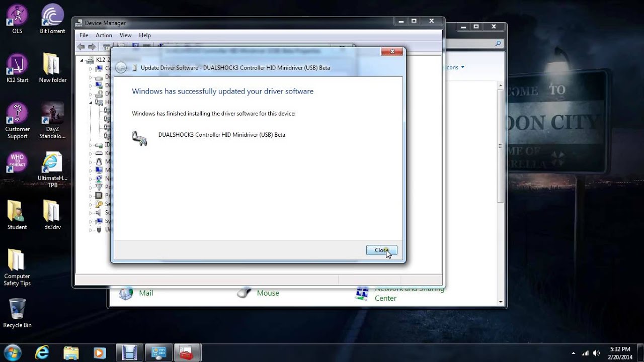Select the Processors chip icon in the tree
644x362 pixels.
pyautogui.click(x=99, y=196)
